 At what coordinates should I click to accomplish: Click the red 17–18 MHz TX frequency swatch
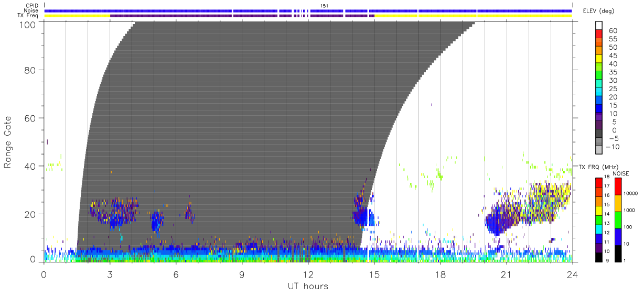coord(598,182)
